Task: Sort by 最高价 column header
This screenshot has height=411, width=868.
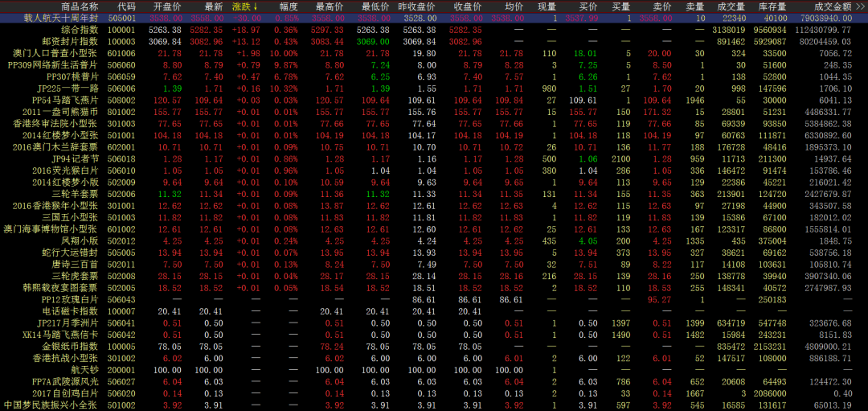Action: (330, 7)
